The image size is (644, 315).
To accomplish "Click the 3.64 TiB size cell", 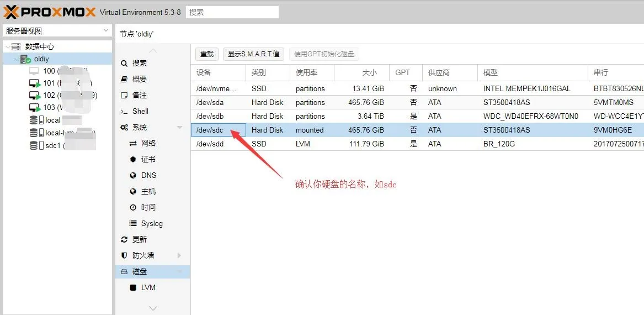I will pos(361,117).
